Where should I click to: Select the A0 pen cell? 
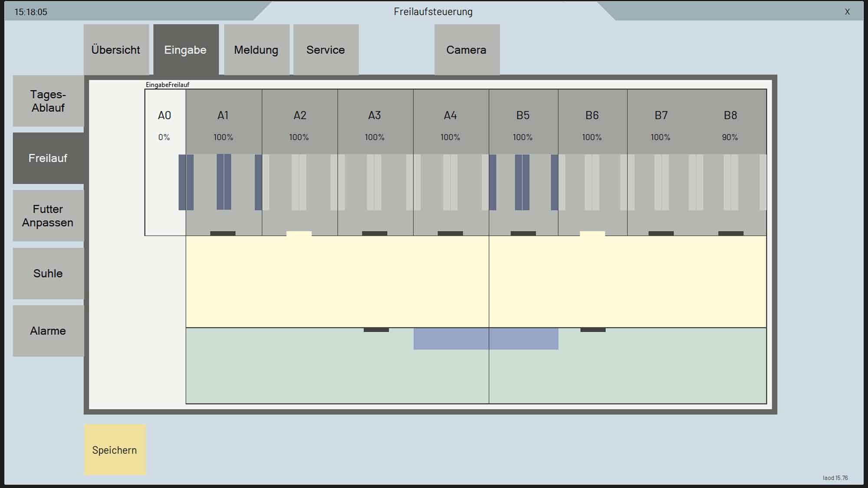[x=164, y=126]
